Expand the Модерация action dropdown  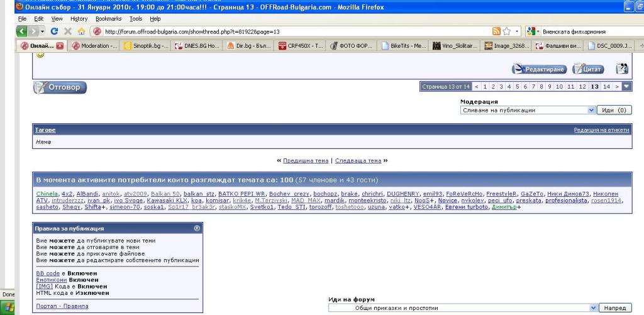pos(591,110)
